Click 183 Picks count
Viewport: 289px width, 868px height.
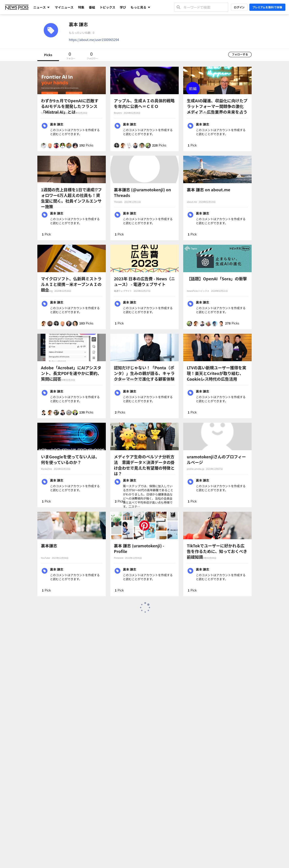tap(86, 323)
